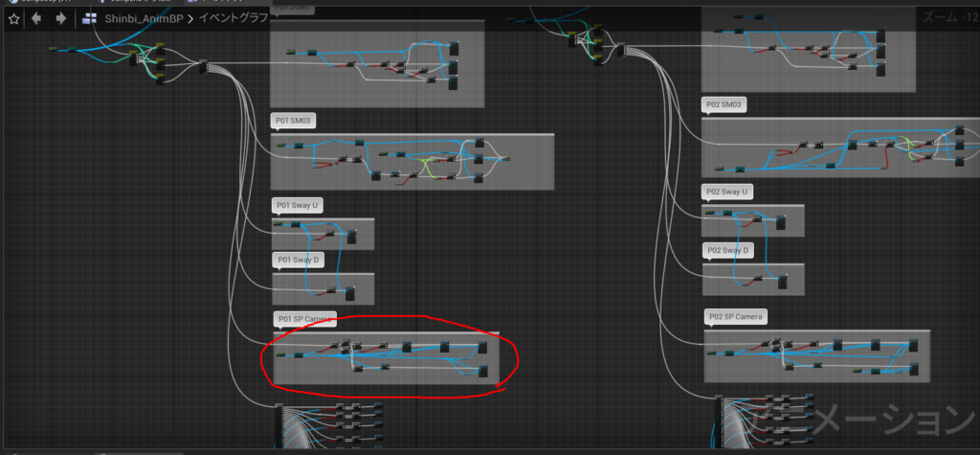This screenshot has width=980, height=455.
Task: Select the P01 Sway D comment label
Action: point(298,260)
